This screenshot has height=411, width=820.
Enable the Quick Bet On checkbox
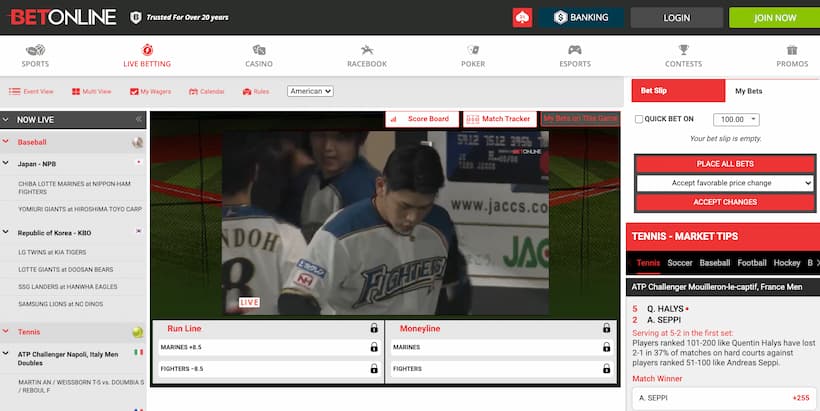click(639, 119)
